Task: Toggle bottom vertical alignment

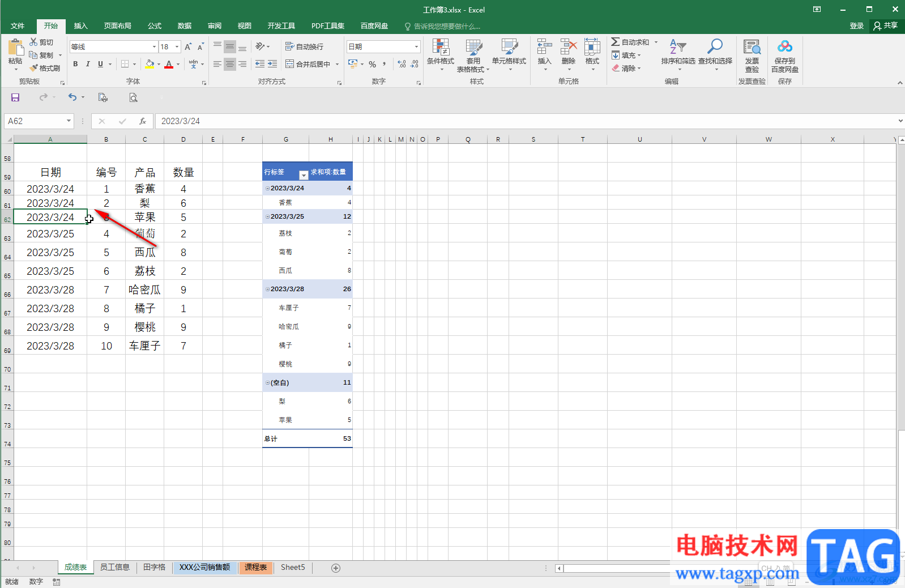Action: coord(242,46)
